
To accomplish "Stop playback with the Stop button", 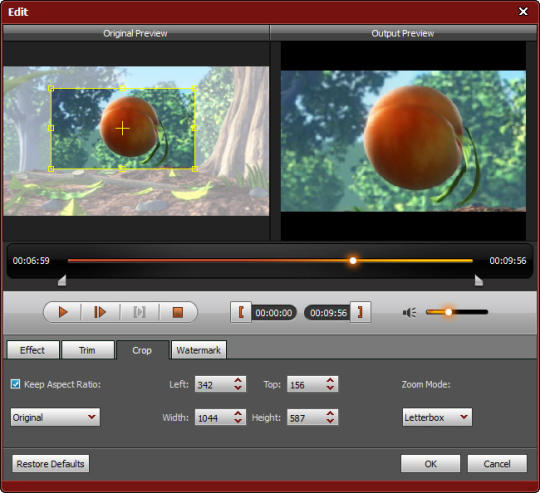I will (x=178, y=312).
